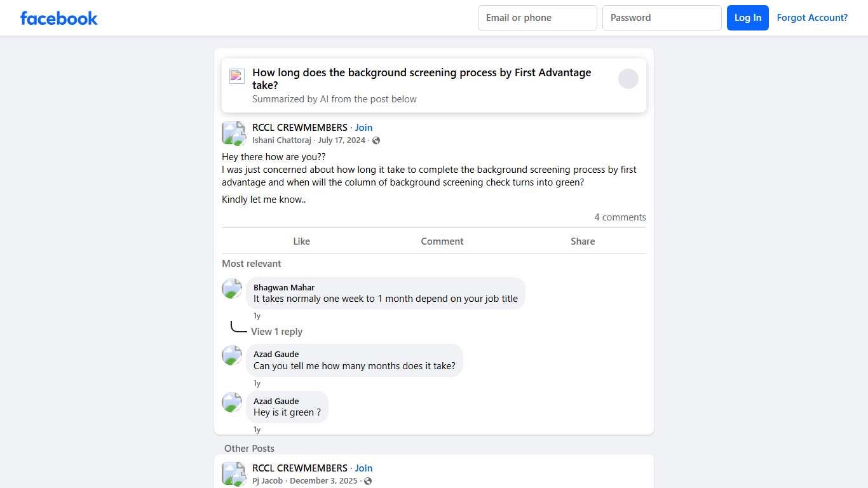Expand View 1 reply under Bhagwan's comment
The height and width of the screenshot is (488, 868).
(x=276, y=332)
